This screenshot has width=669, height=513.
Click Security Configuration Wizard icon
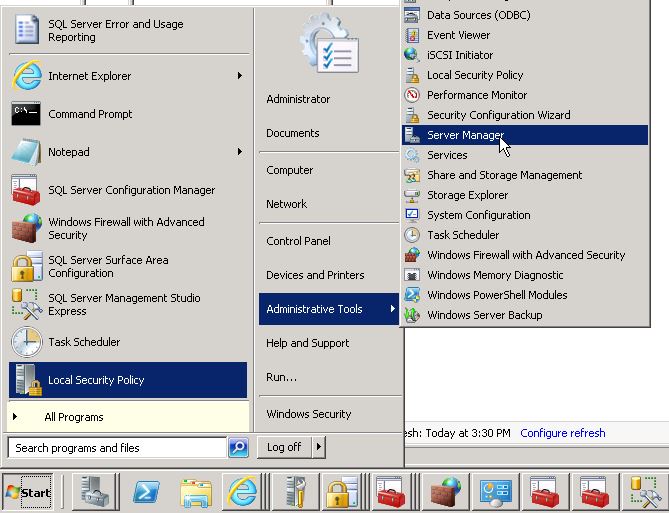412,115
